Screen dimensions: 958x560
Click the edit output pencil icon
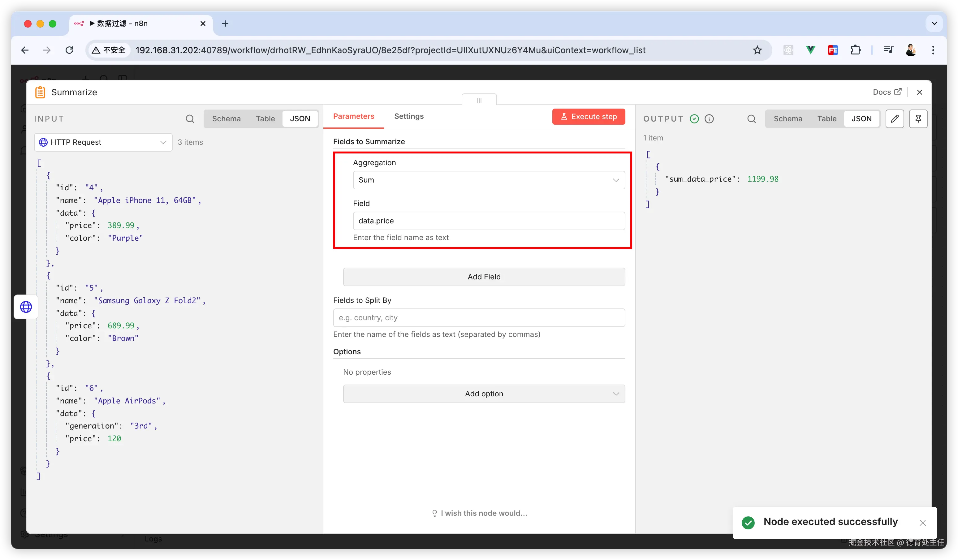(895, 119)
